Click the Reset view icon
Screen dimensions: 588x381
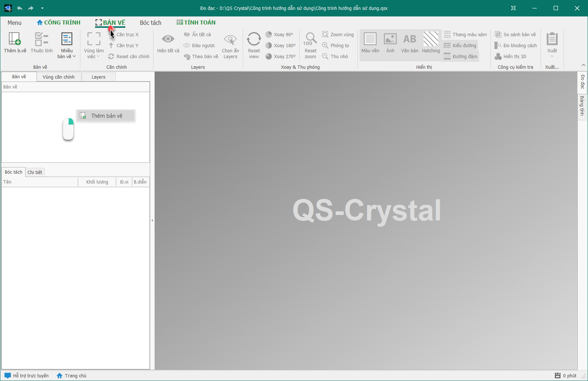254,45
